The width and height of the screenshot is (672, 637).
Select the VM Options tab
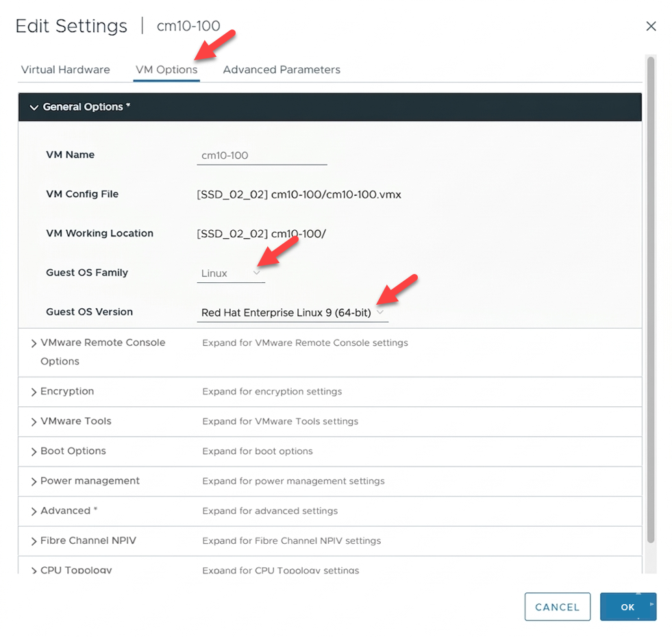(x=166, y=70)
